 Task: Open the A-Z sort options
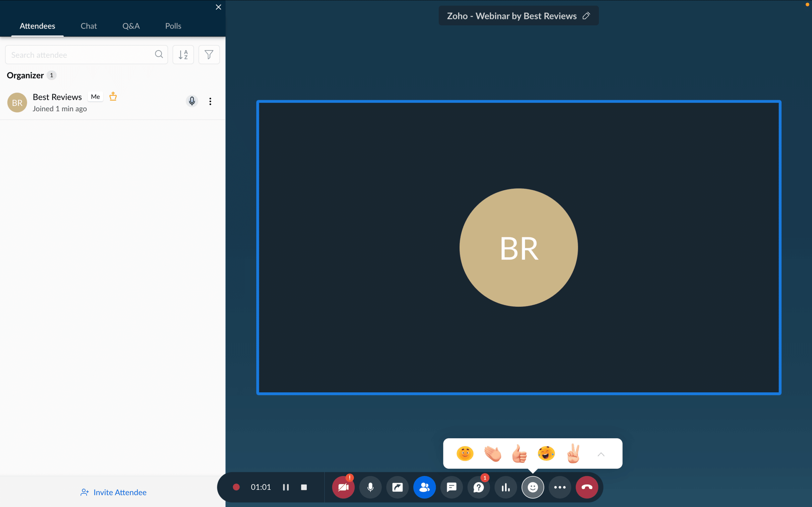(x=183, y=54)
